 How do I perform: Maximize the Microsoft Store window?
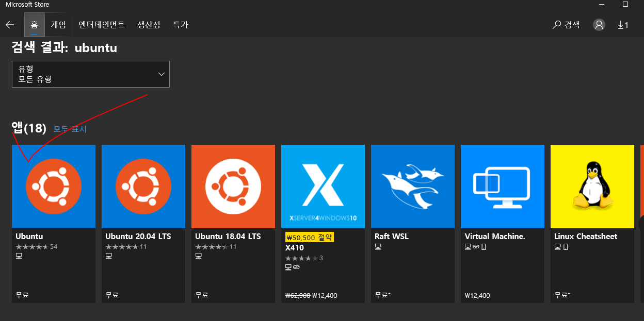(x=625, y=4)
